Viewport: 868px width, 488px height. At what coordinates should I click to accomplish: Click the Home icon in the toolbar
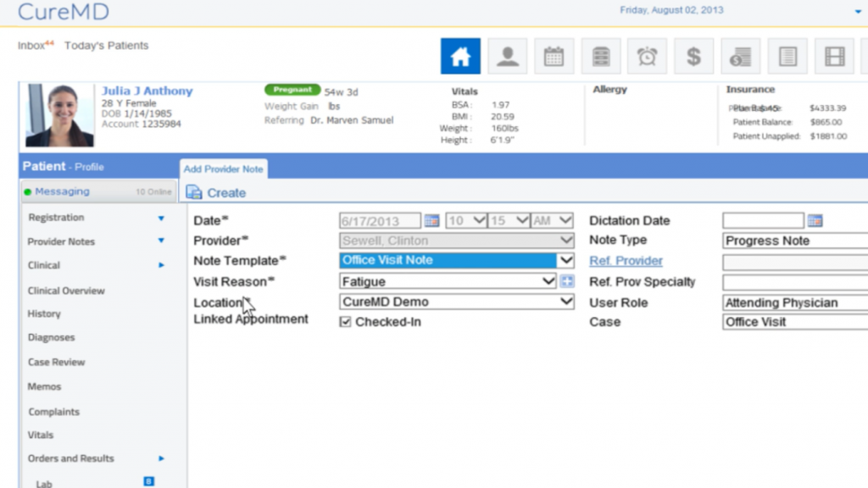coord(460,55)
